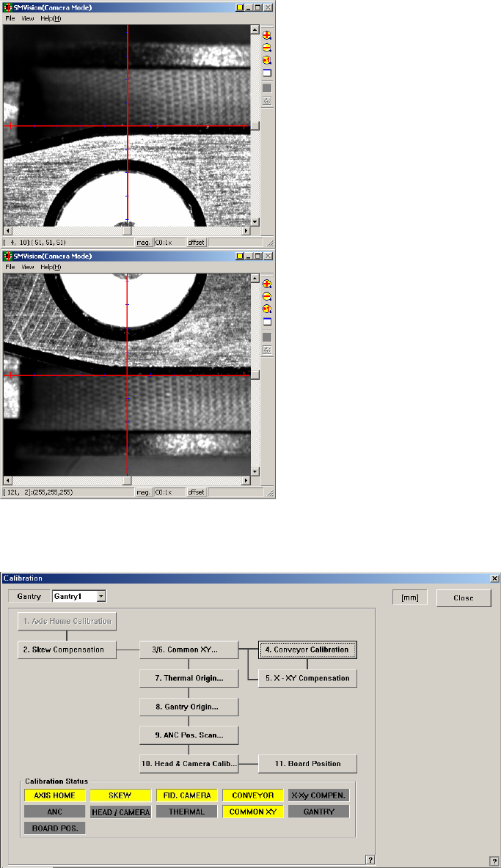The height and width of the screenshot is (868, 501).
Task: Zoom in using upper SMVision plus magnifier
Action: (267, 35)
